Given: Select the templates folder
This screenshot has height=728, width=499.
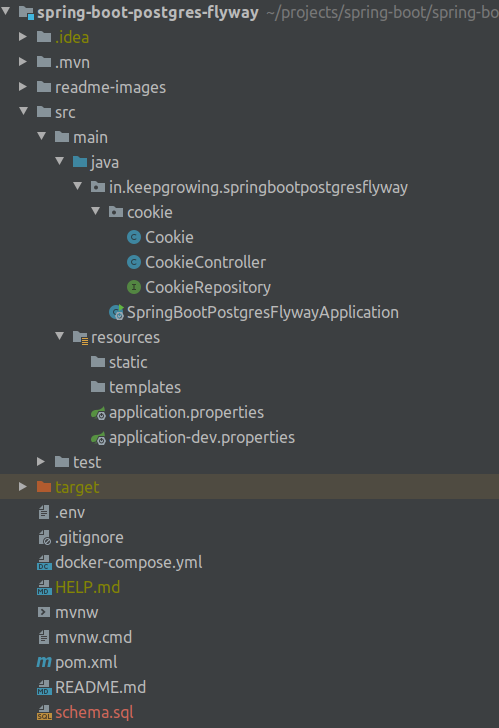Looking at the screenshot, I should point(145,388).
